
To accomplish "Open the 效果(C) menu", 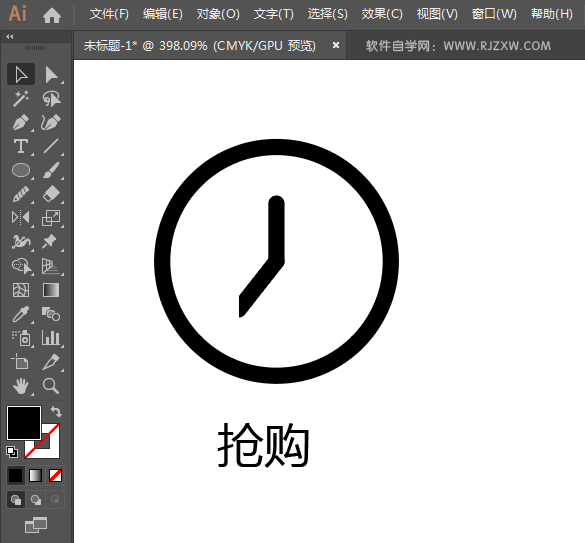I will [382, 15].
